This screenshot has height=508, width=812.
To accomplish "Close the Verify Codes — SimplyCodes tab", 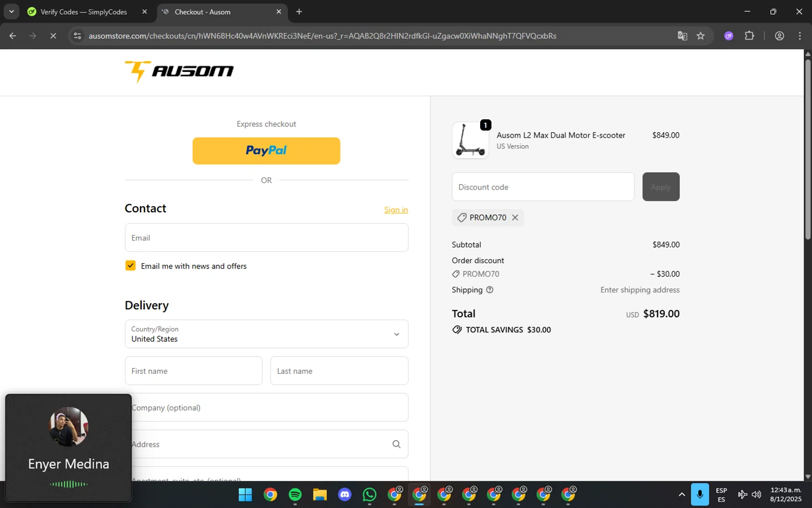I will [x=145, y=12].
